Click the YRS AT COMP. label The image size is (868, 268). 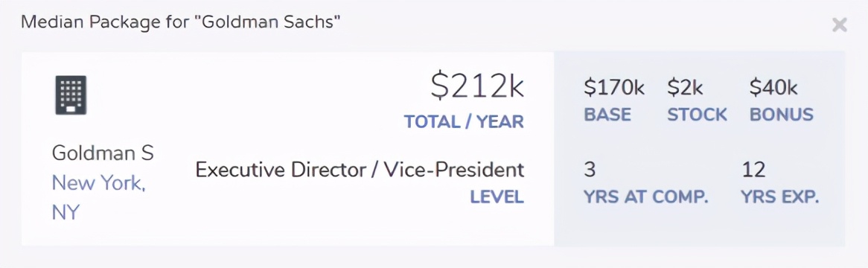click(x=646, y=197)
